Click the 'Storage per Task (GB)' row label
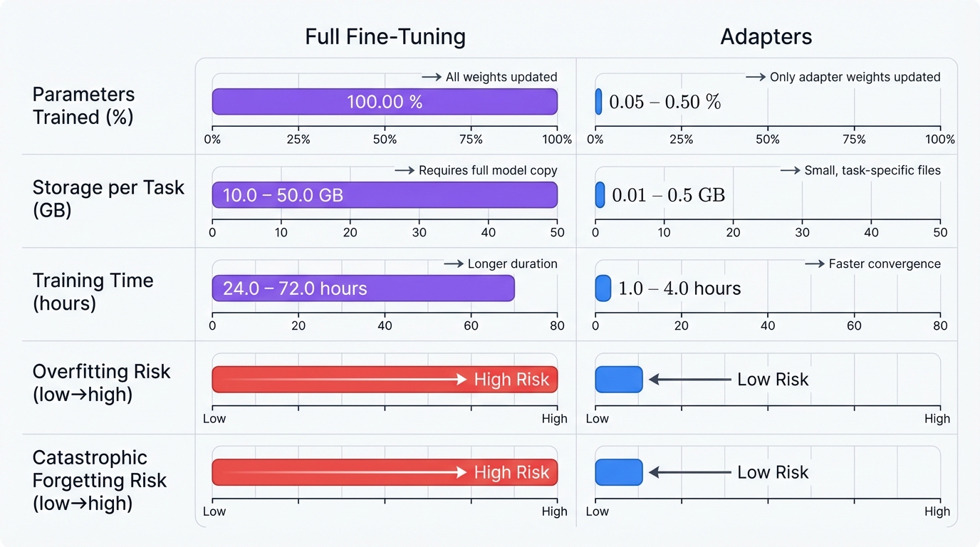 pyautogui.click(x=108, y=199)
